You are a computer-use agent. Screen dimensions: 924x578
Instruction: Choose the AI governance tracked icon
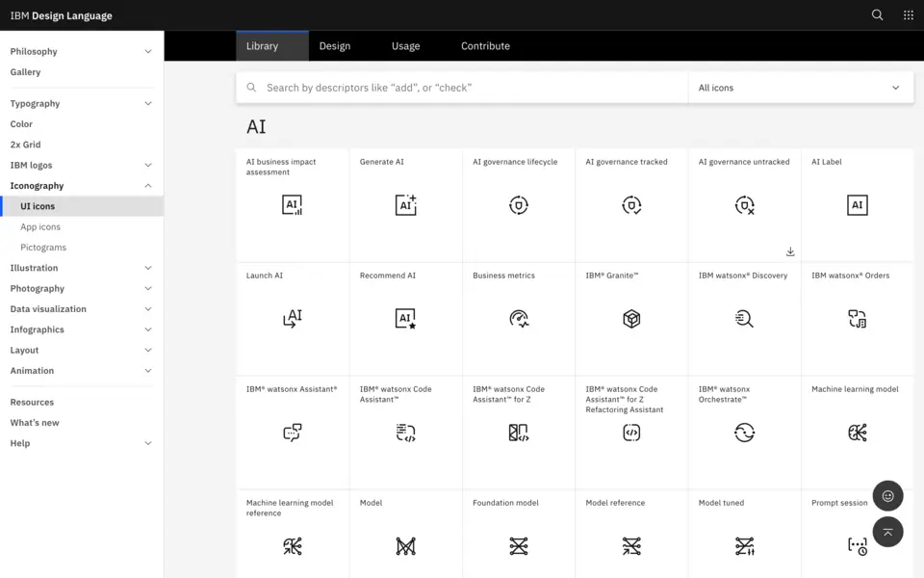[631, 204]
